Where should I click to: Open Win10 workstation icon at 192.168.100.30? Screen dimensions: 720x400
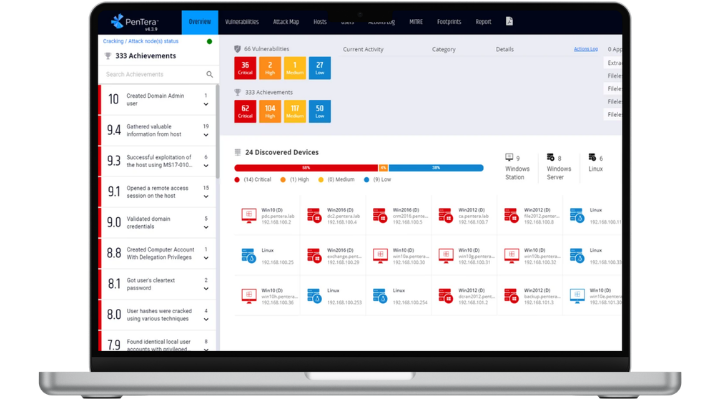pos(380,256)
